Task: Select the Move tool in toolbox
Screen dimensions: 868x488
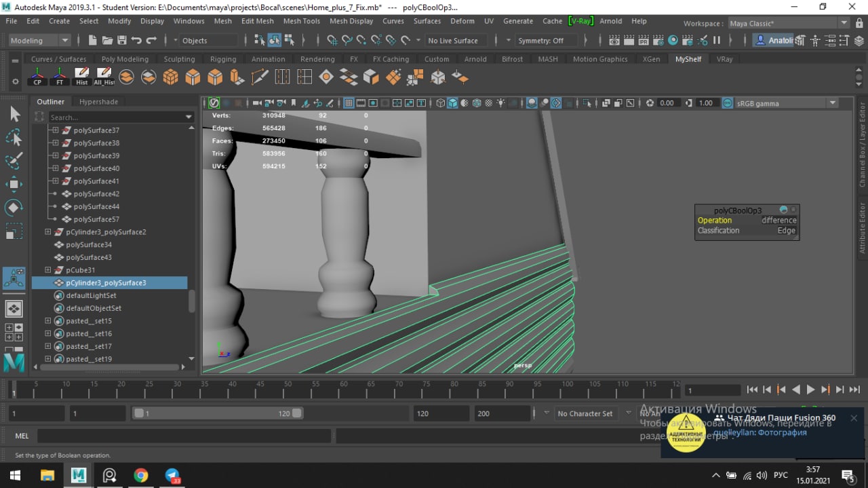Action: pos(14,184)
